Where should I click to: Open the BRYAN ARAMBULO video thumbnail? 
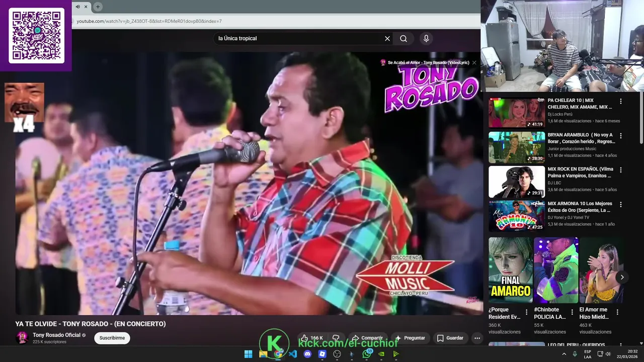pos(517,147)
